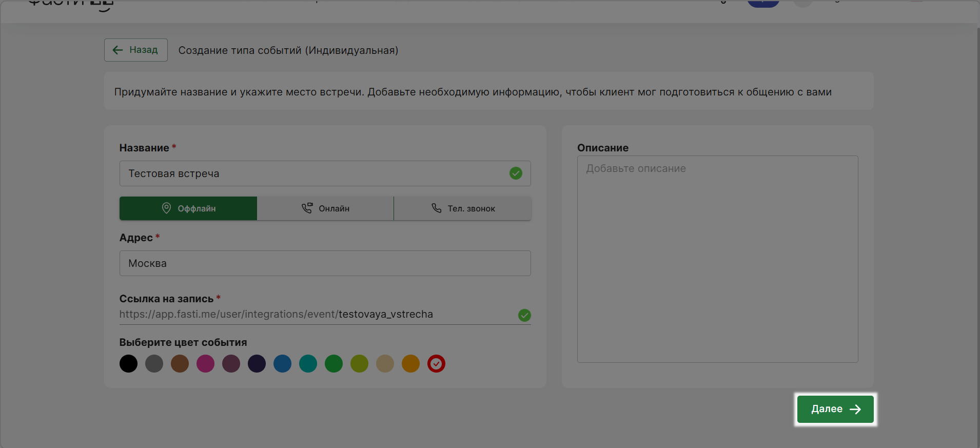Image resolution: width=980 pixels, height=448 pixels.
Task: Click the Назад back button
Action: pyautogui.click(x=136, y=50)
